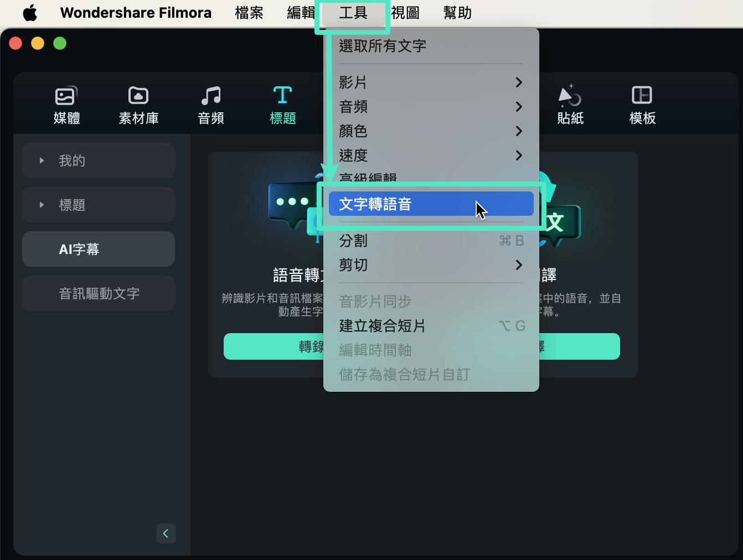The image size is (743, 560).
Task: Collapse the sidebar with the left chevron button
Action: (166, 533)
